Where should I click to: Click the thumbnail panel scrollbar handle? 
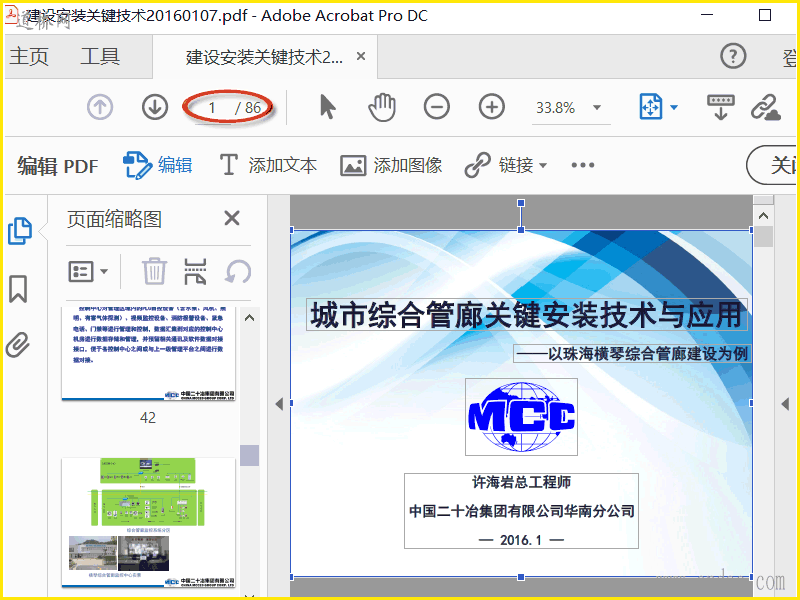(x=249, y=455)
